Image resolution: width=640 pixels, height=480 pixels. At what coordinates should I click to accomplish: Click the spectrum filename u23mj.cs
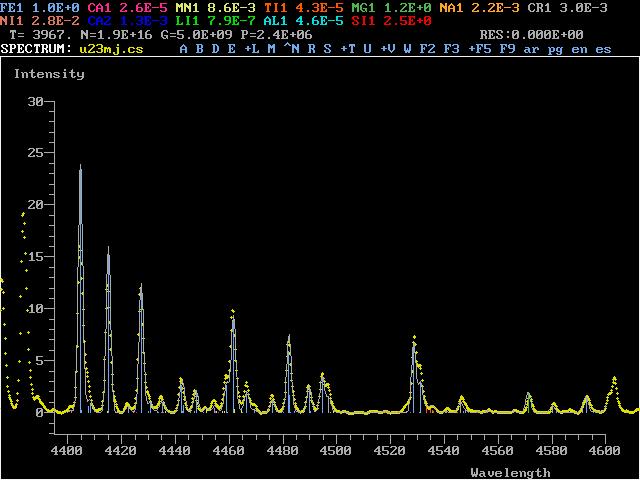tap(112, 49)
